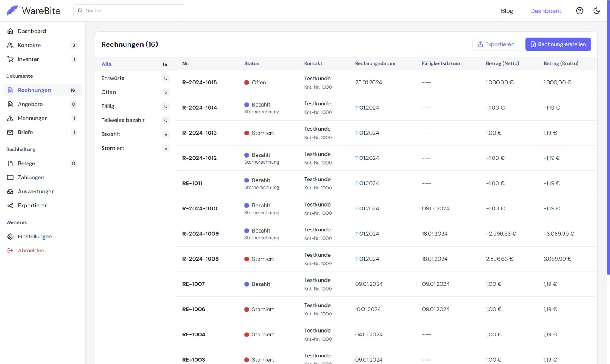Select the Offen filter tab
The width and height of the screenshot is (610, 364).
[x=135, y=92]
